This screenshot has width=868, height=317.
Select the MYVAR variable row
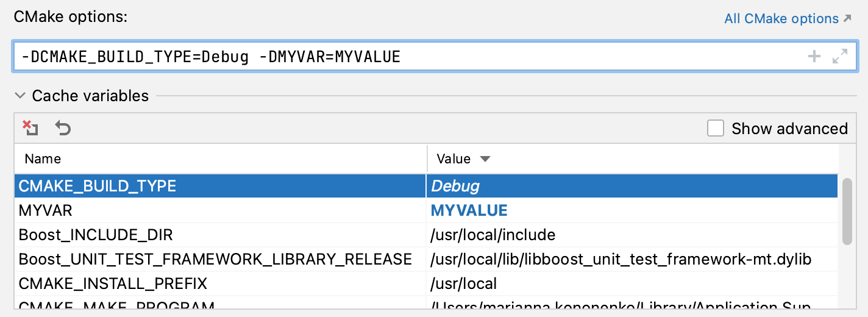pos(426,210)
